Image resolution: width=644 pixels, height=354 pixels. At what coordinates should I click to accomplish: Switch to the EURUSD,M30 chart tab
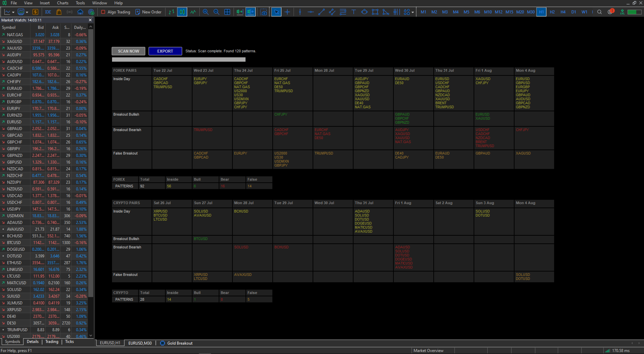point(140,343)
